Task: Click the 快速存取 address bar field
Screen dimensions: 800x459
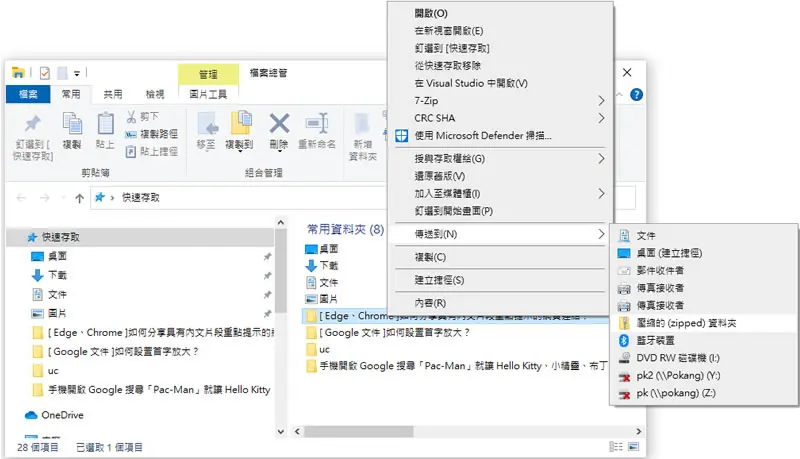Action: pos(240,197)
